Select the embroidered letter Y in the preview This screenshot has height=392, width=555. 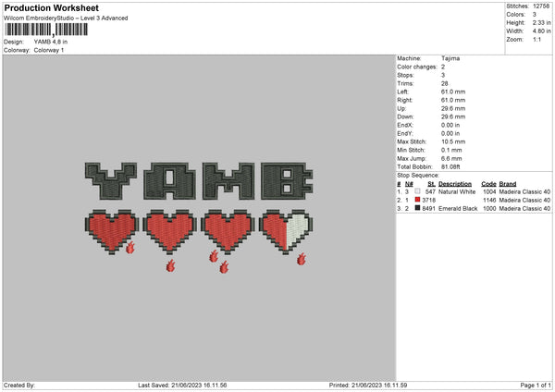click(x=111, y=181)
